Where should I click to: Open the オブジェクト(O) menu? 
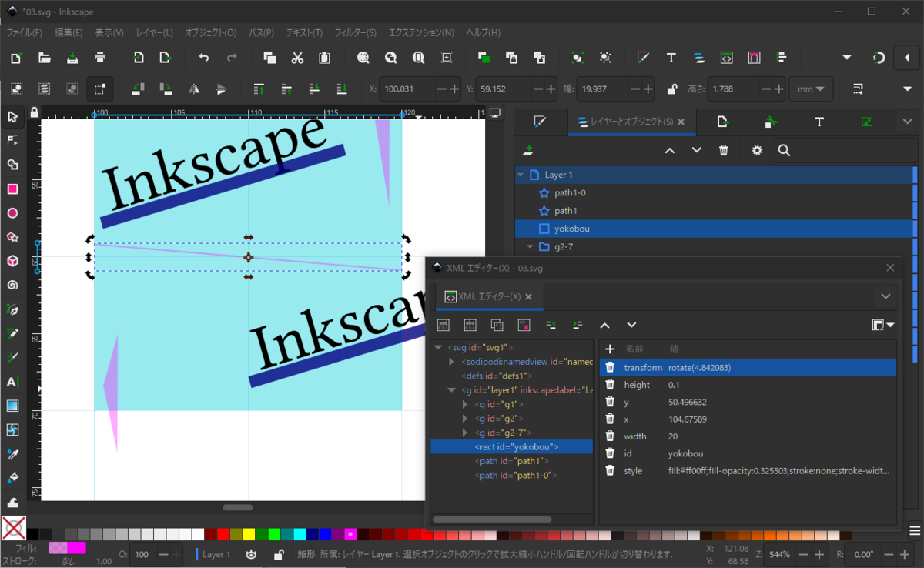[210, 32]
